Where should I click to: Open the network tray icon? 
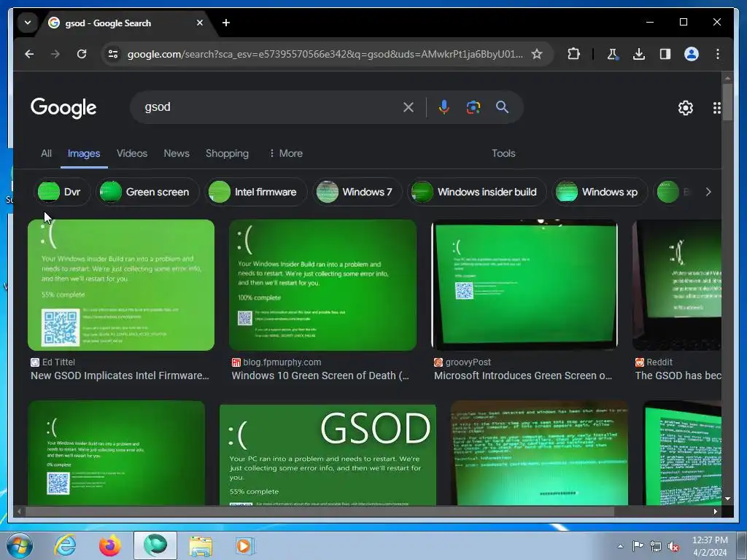click(656, 546)
